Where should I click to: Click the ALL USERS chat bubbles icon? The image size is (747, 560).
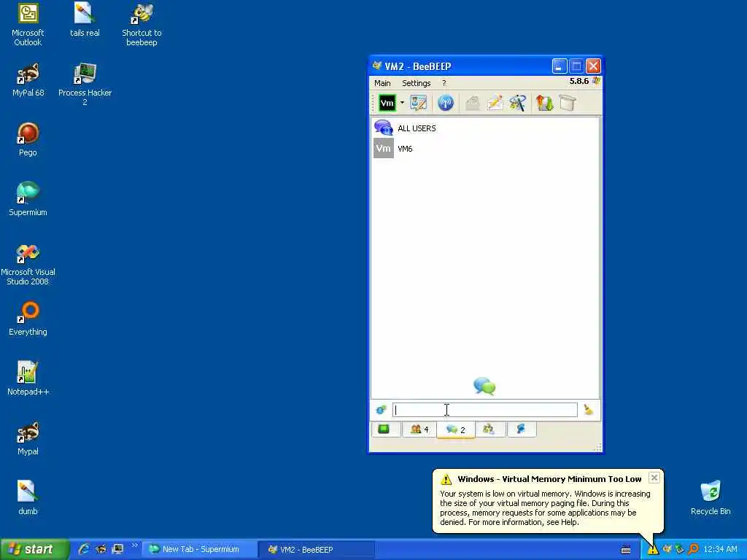pyautogui.click(x=384, y=128)
